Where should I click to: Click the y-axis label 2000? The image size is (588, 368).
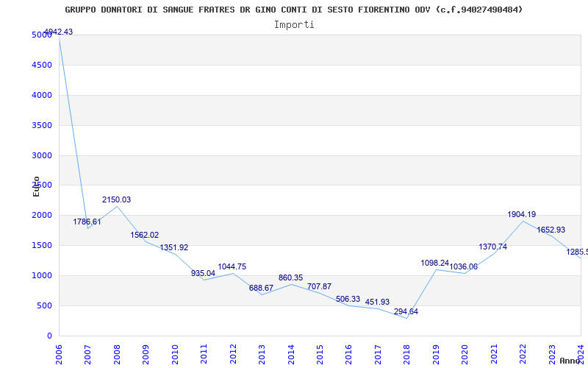pyautogui.click(x=42, y=215)
